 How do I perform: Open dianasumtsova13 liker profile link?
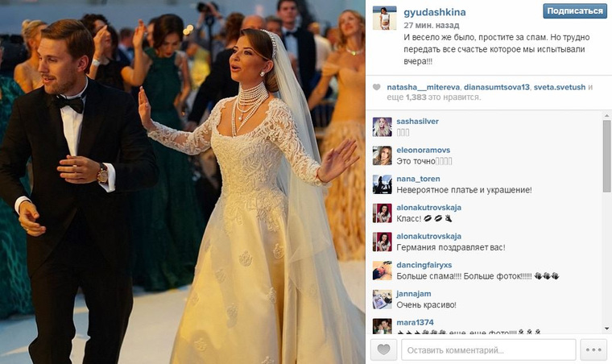tap(497, 88)
